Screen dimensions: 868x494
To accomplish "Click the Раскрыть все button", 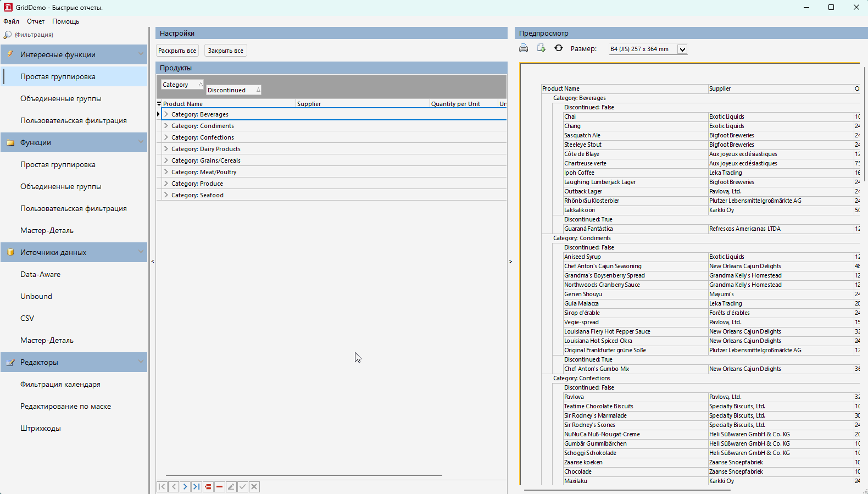I will coord(177,51).
